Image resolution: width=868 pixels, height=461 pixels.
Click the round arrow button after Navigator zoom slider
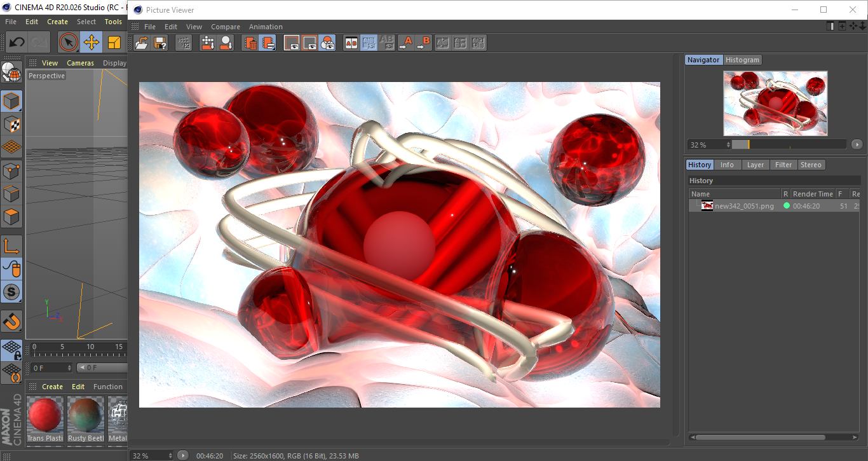pos(857,144)
